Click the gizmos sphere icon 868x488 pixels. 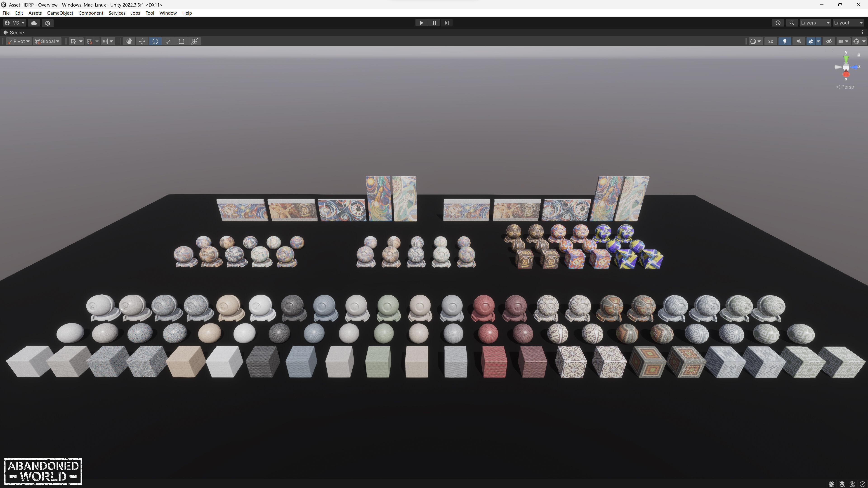coord(856,41)
